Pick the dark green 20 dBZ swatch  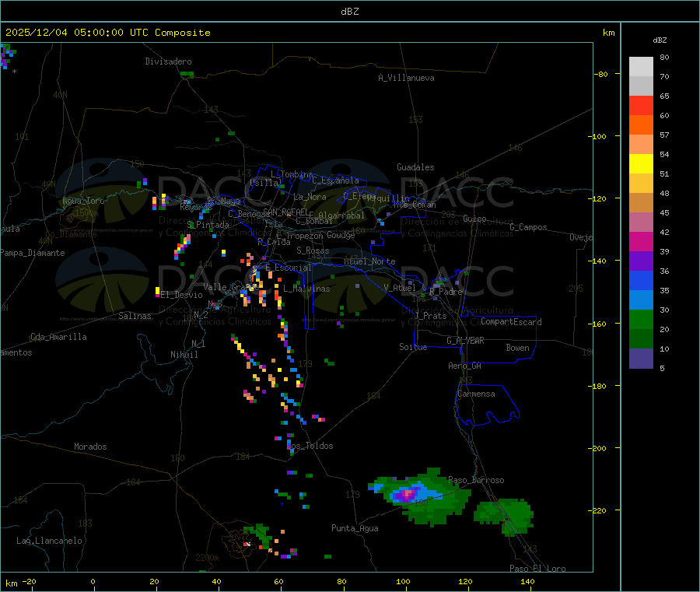tap(641, 339)
